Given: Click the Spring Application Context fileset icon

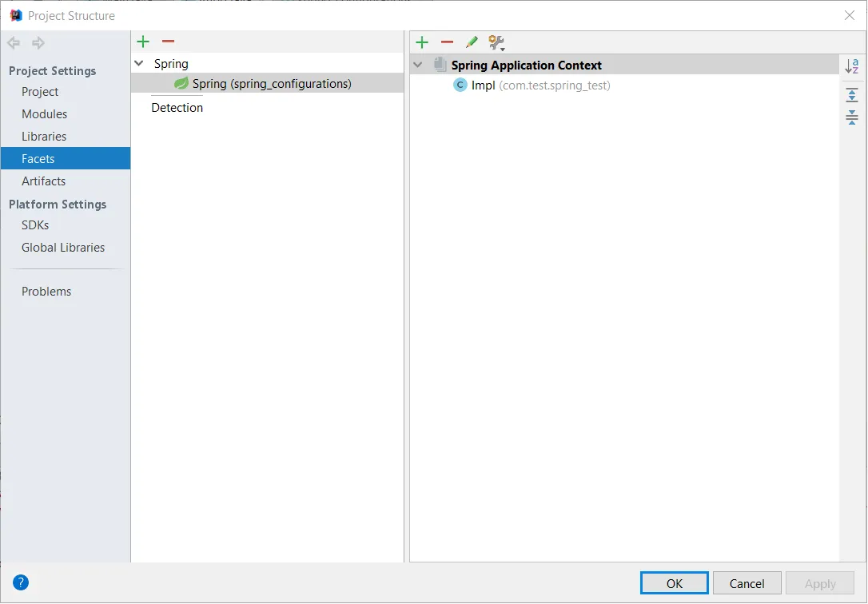Looking at the screenshot, I should pyautogui.click(x=440, y=65).
